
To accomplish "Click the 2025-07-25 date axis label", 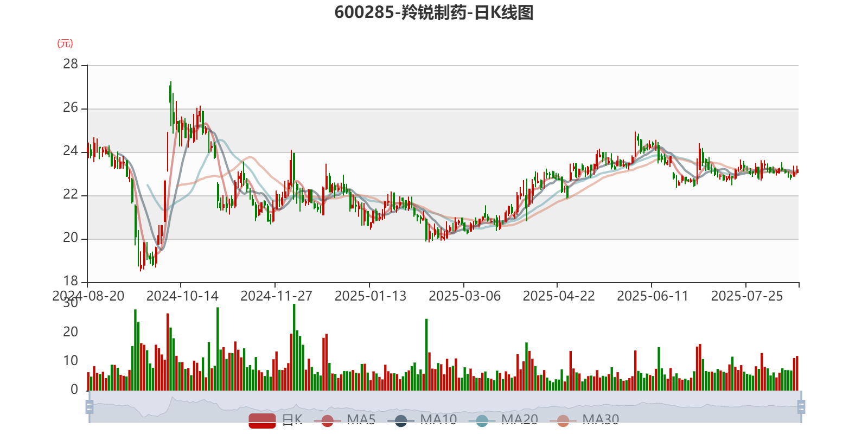I will 747,296.
